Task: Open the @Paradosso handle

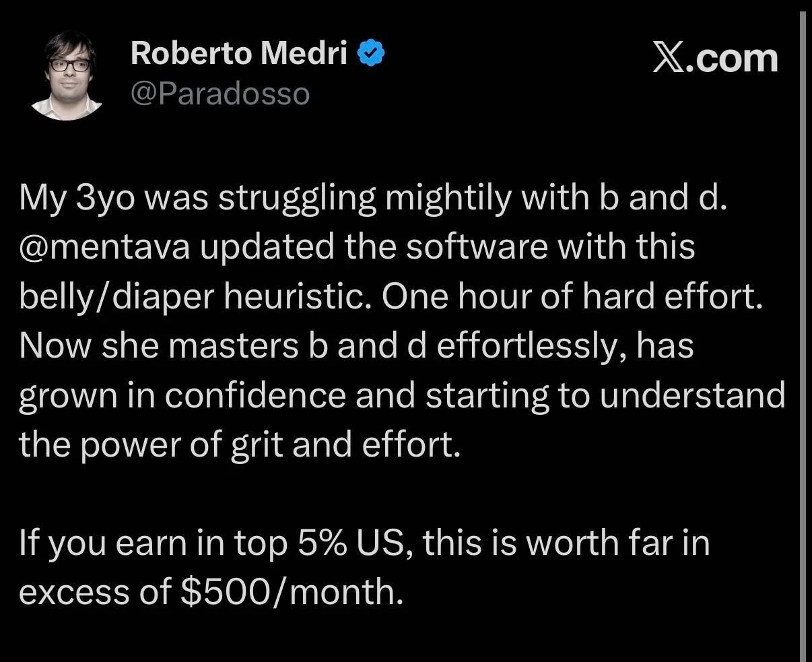Action: [219, 94]
